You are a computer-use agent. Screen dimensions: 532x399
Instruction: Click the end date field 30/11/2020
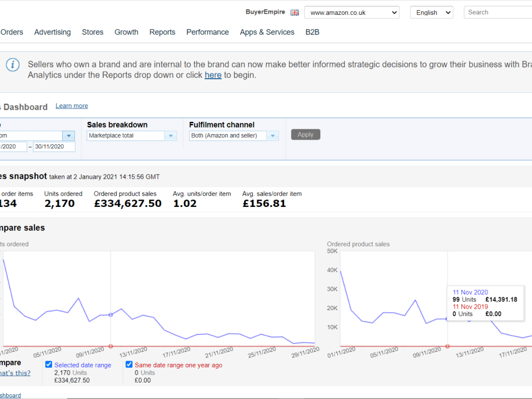click(54, 147)
